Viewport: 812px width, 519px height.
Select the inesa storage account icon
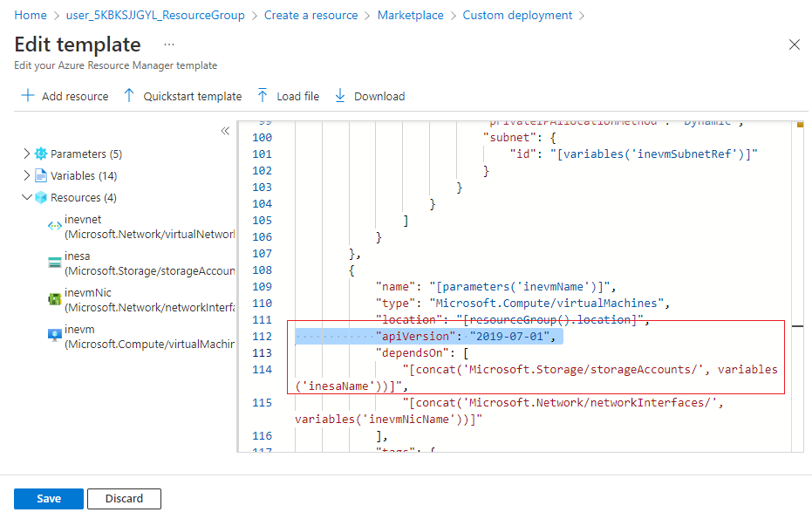click(55, 263)
